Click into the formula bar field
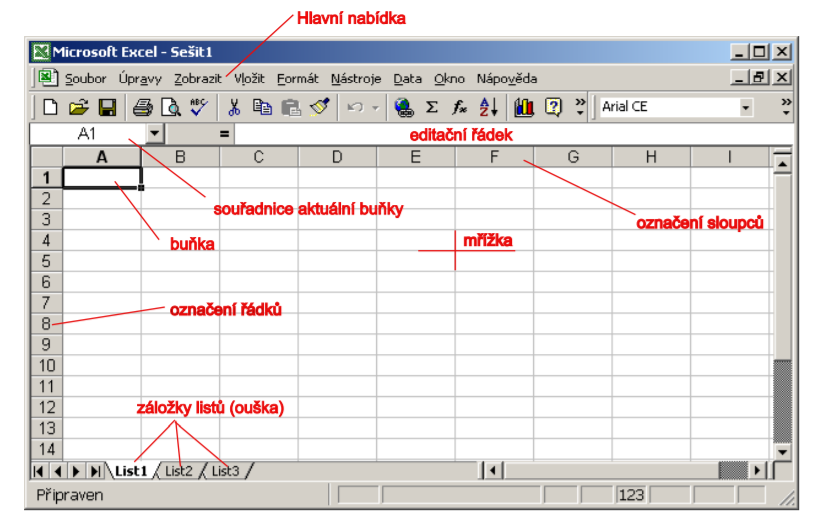The width and height of the screenshot is (818, 532). [514, 135]
